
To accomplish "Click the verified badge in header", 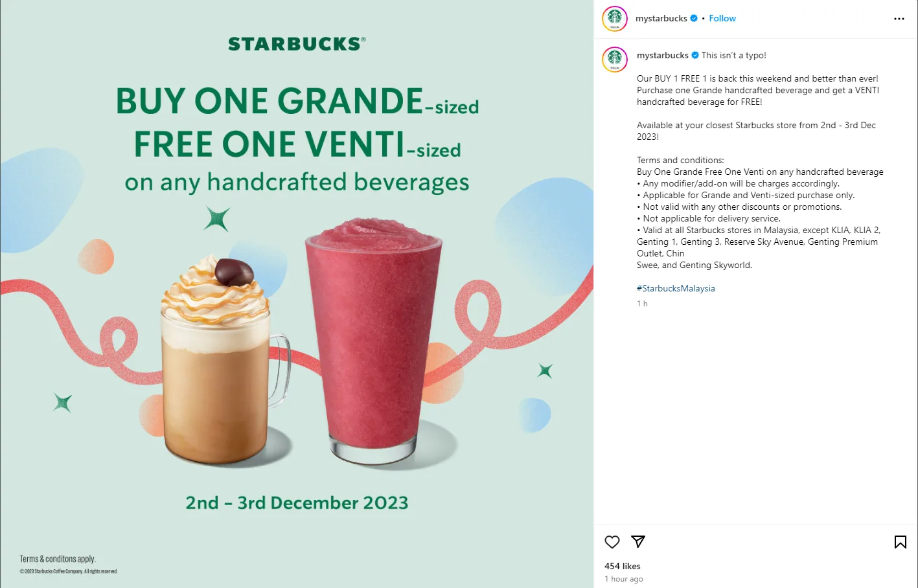I will click(x=694, y=19).
